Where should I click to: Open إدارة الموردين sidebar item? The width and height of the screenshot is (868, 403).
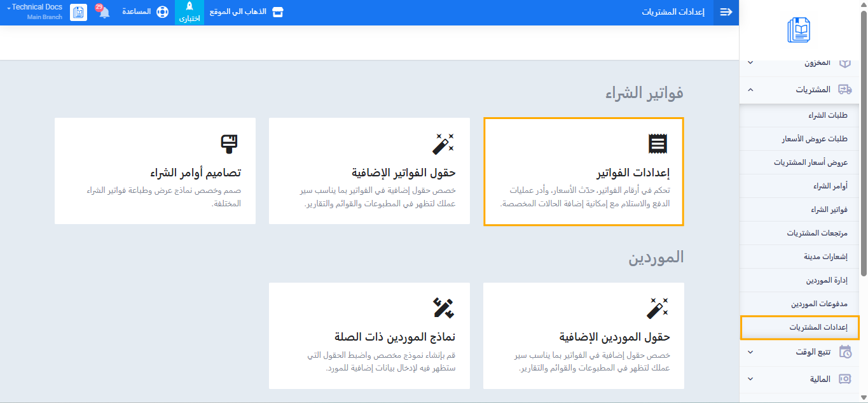point(827,280)
